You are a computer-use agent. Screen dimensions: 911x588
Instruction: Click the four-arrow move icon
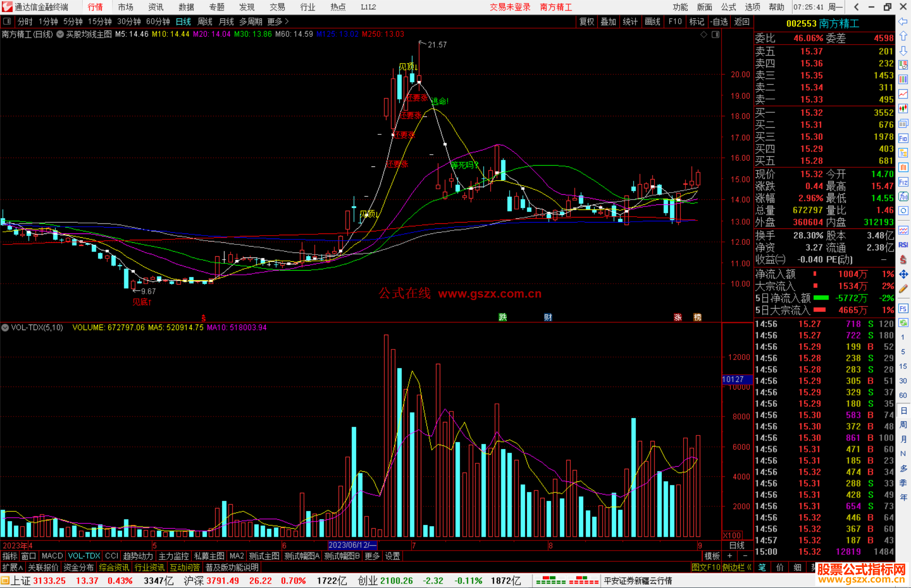(x=903, y=274)
